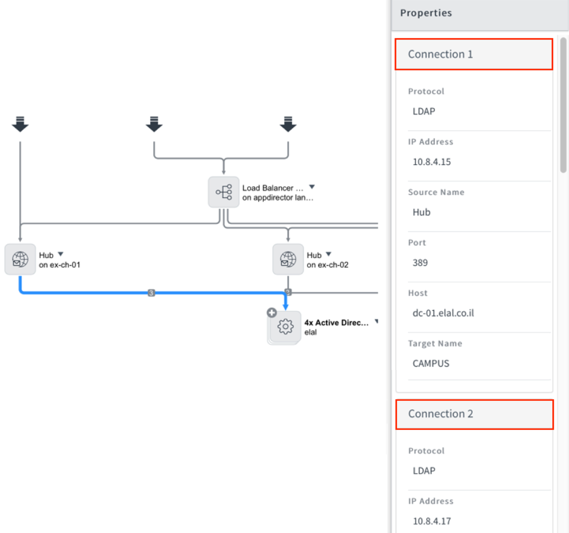
Task: Click the Hub icon on ex-ch-01
Action: [x=20, y=259]
